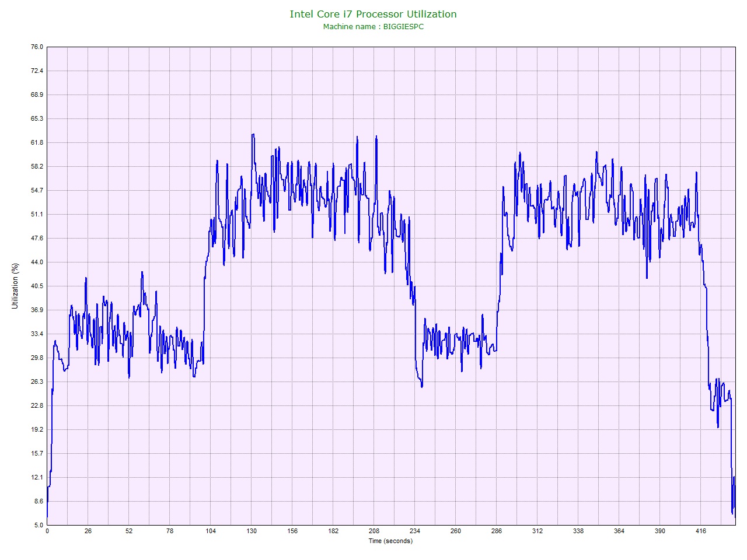Viewport: 747px width, 560px height.
Task: Click the 208 tick mark on time axis
Action: (373, 526)
